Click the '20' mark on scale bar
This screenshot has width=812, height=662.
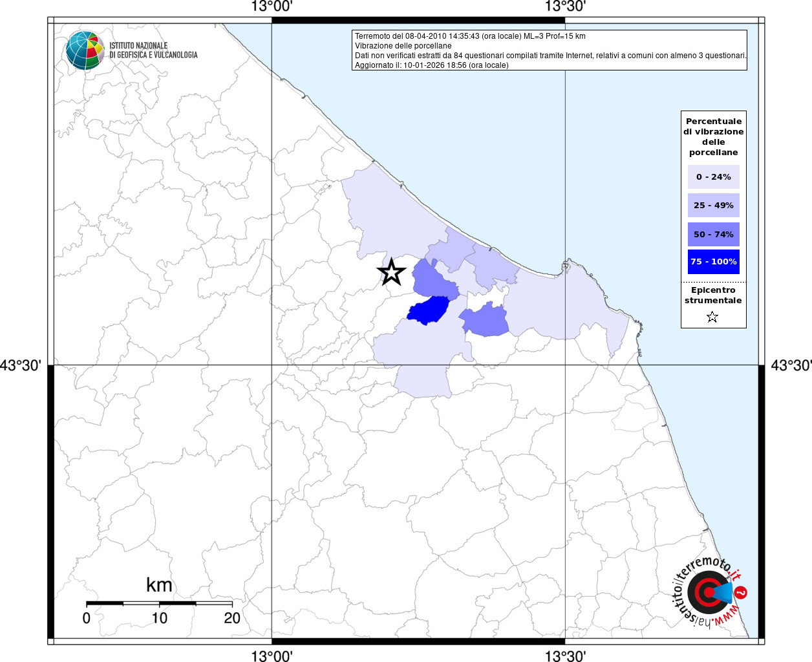232,618
